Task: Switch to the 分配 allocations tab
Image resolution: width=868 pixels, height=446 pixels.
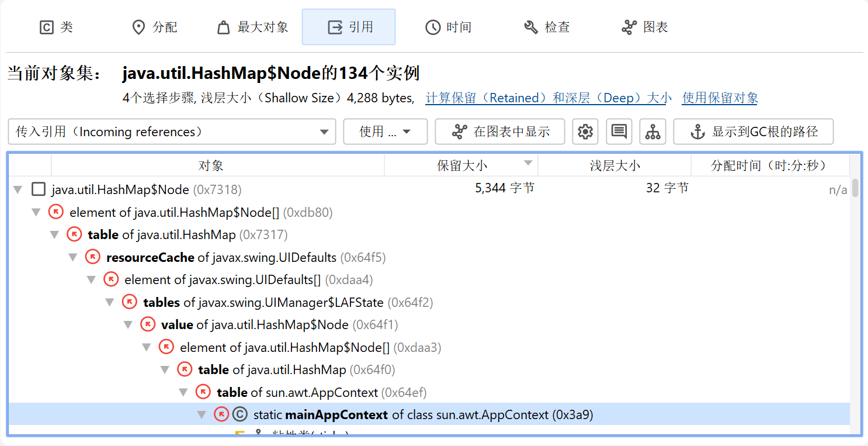Action: click(x=155, y=27)
